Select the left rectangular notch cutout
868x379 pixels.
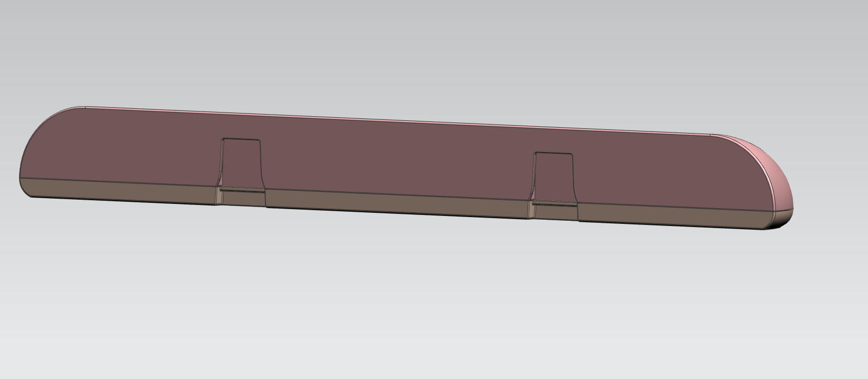tap(241, 163)
